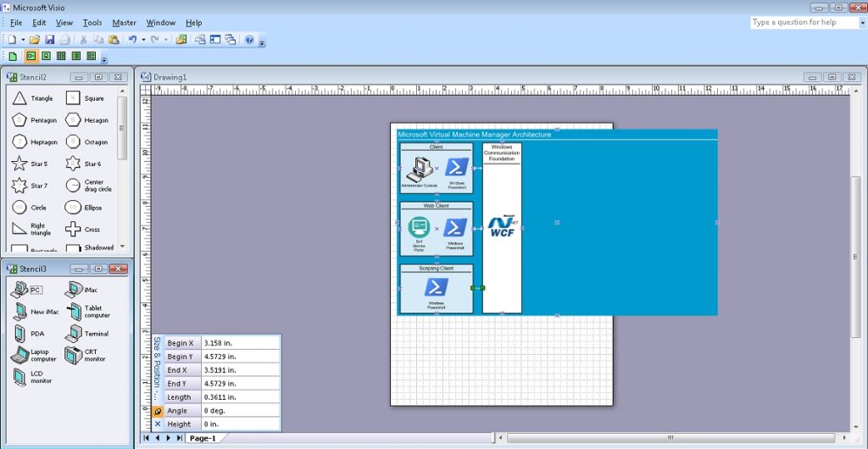Click the blue panel layout toolbar icon
Image resolution: width=868 pixels, height=449 pixels.
[x=215, y=40]
